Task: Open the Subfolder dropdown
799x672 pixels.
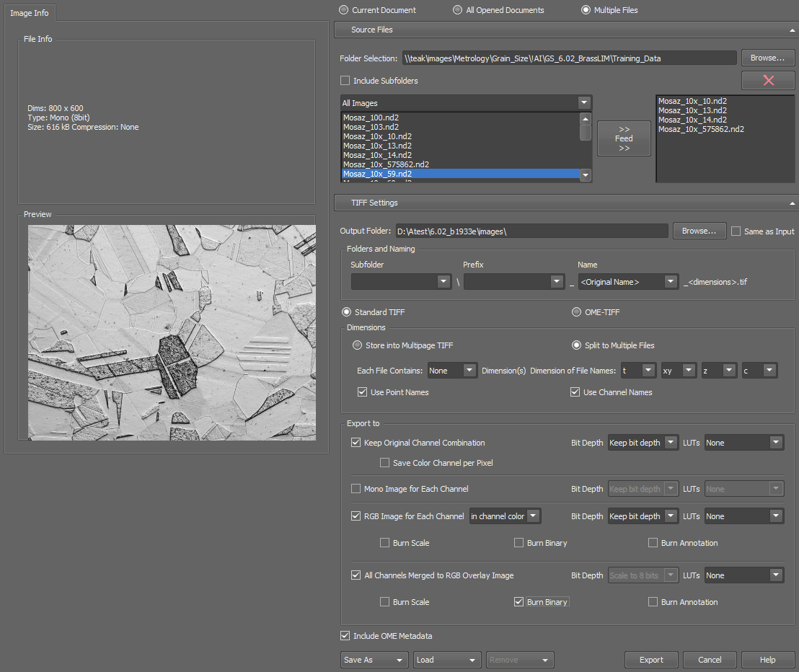Action: [x=443, y=282]
